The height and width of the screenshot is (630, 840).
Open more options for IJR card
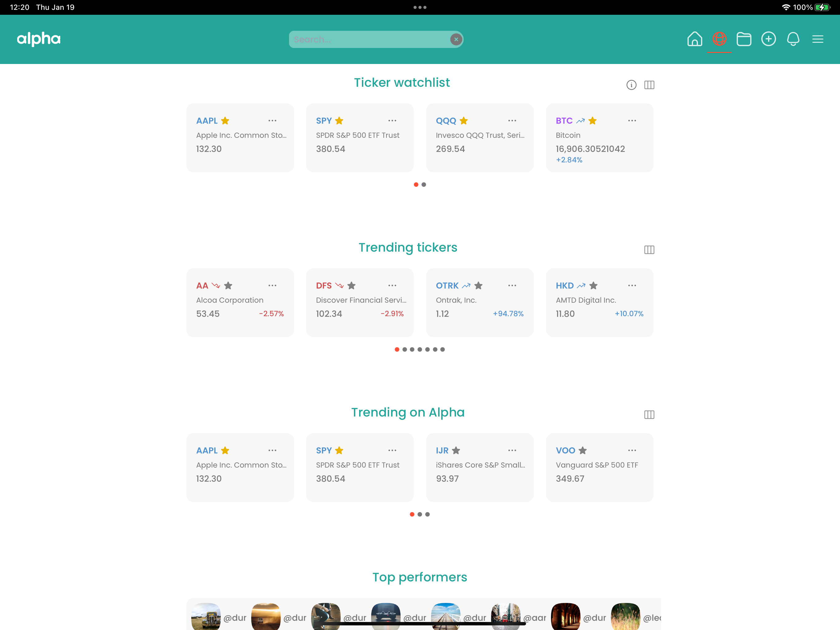tap(512, 450)
